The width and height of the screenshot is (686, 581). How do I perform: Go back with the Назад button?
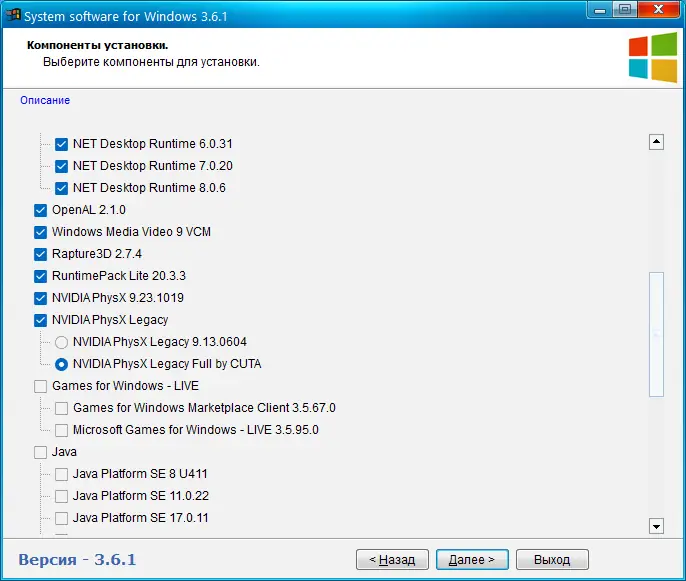pyautogui.click(x=392, y=560)
